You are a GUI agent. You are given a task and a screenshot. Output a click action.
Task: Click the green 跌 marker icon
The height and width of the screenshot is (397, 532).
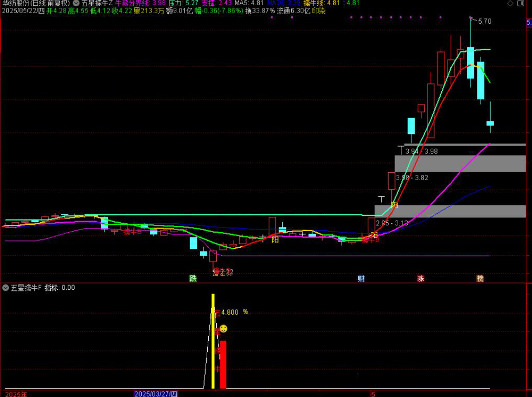[193, 278]
